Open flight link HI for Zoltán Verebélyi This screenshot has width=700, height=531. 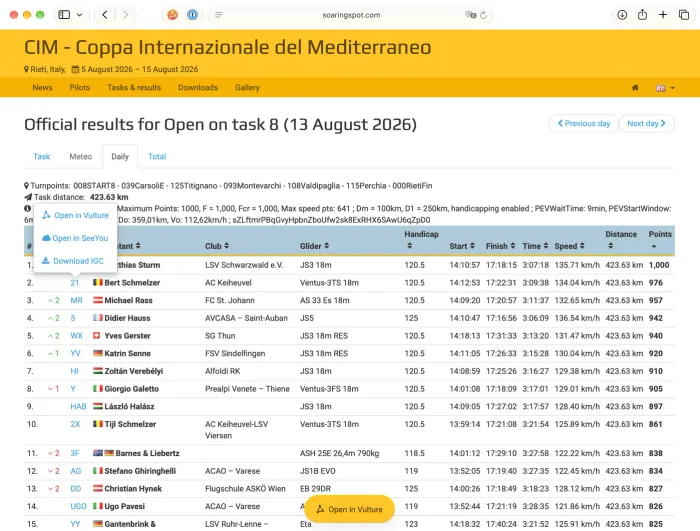(74, 371)
